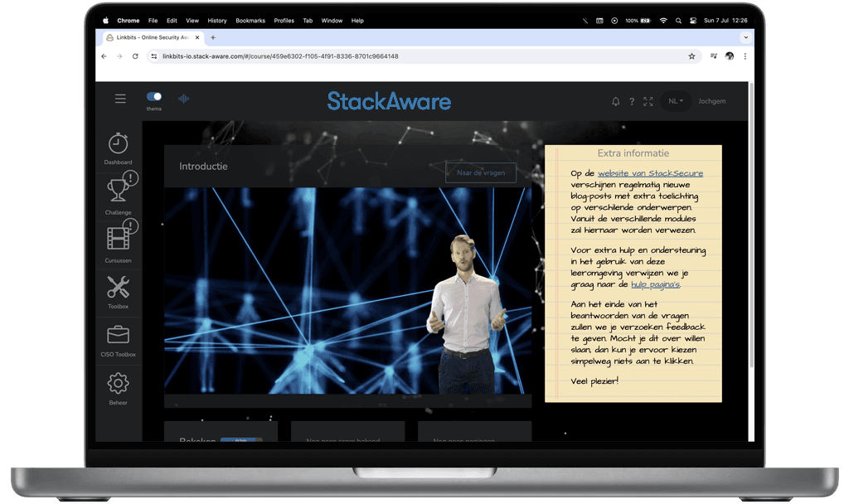Click the Veel plezier! text
This screenshot has height=504, width=849.
coord(594,381)
